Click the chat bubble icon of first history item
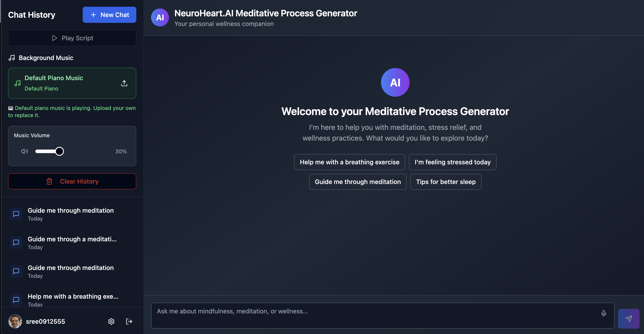The image size is (644, 334). (16, 214)
